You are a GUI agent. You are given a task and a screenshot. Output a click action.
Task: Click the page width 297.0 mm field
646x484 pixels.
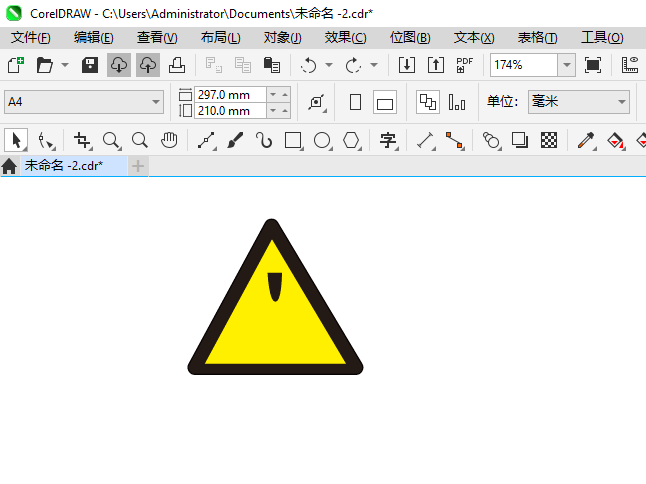pos(230,95)
